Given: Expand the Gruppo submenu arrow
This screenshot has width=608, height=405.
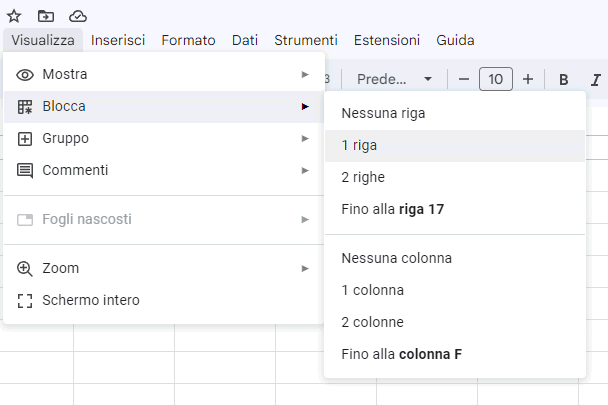Looking at the screenshot, I should (x=305, y=138).
